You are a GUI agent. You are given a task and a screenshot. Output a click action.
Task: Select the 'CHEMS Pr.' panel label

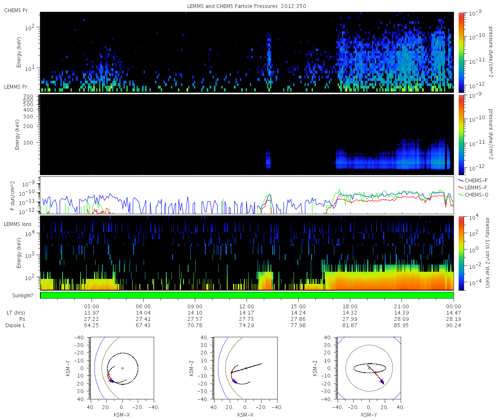pos(16,10)
